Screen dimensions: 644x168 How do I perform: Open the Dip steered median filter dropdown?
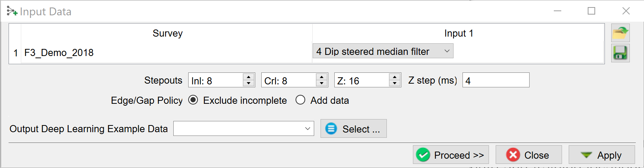click(383, 51)
